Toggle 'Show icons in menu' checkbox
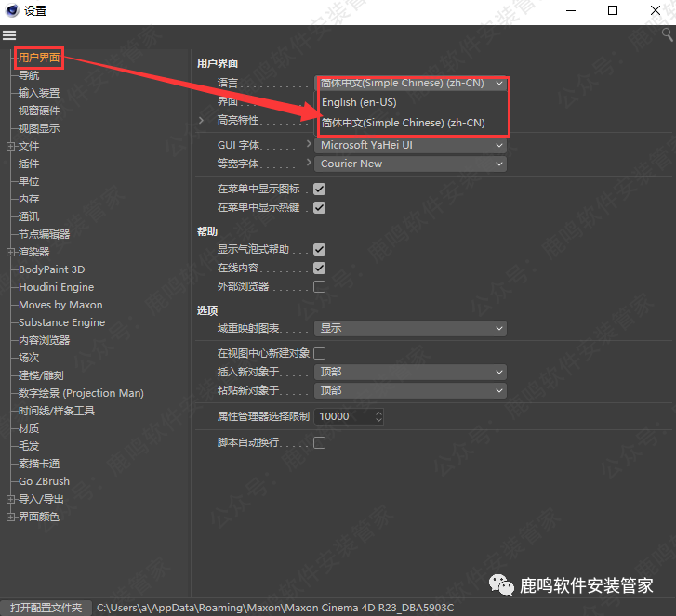676x616 pixels. tap(319, 189)
